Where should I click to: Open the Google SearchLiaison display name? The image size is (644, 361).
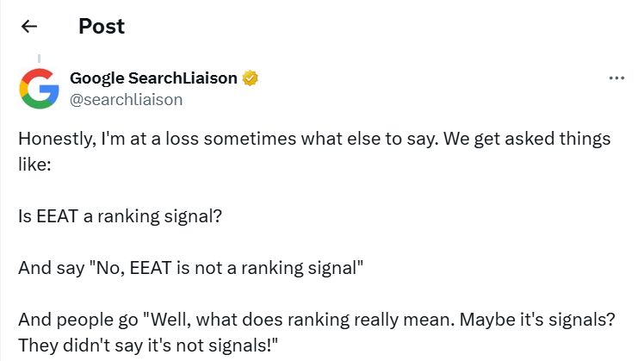153,78
